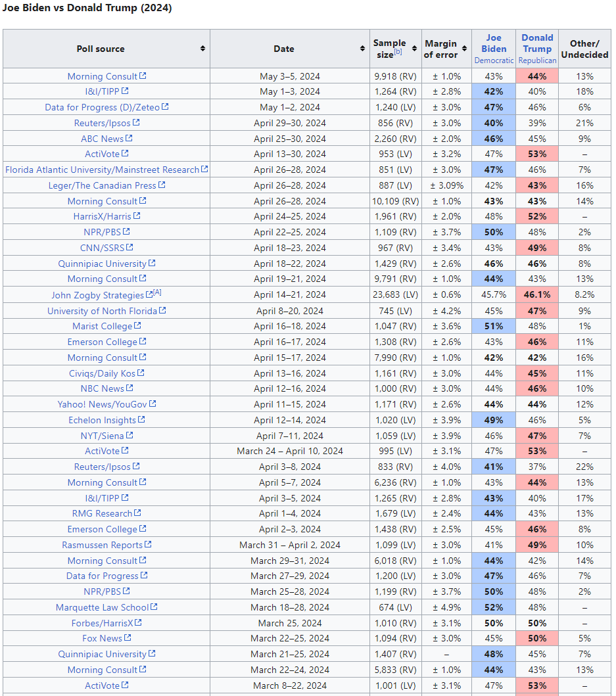Open footnote [A] beside John Zogby Strategies
The height and width of the screenshot is (696, 616).
(157, 292)
